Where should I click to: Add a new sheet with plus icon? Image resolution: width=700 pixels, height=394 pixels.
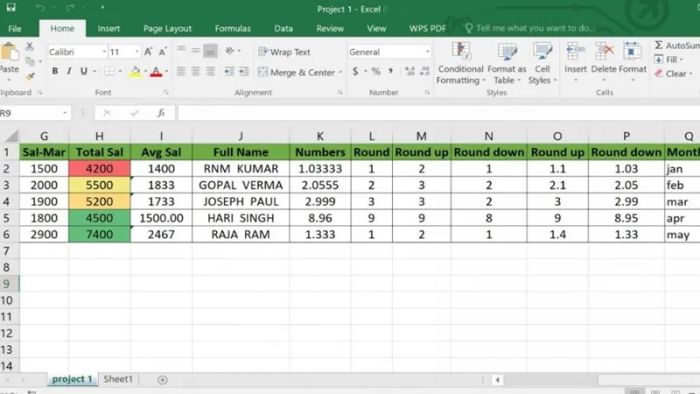[x=162, y=380]
